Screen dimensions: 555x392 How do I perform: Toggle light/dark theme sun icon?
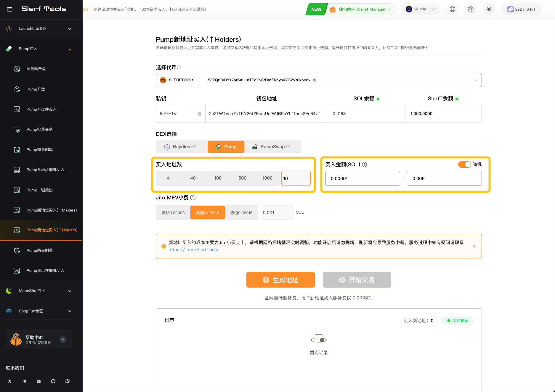click(x=489, y=9)
